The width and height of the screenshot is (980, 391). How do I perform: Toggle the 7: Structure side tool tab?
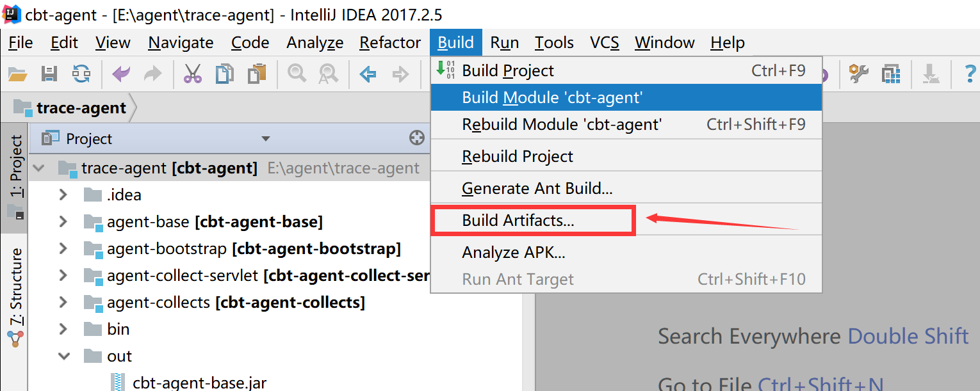coord(15,298)
